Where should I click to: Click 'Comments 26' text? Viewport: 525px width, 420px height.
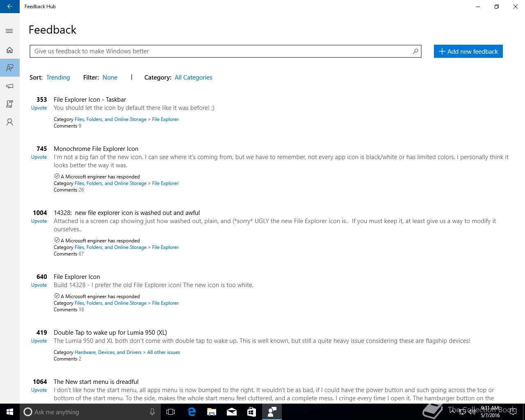(x=69, y=190)
